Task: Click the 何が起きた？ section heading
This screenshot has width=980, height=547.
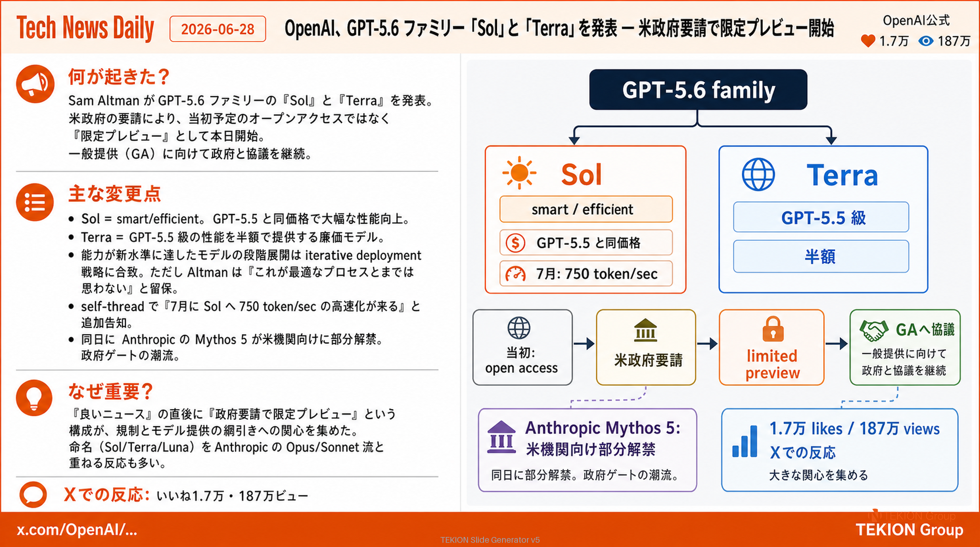Action: [119, 77]
